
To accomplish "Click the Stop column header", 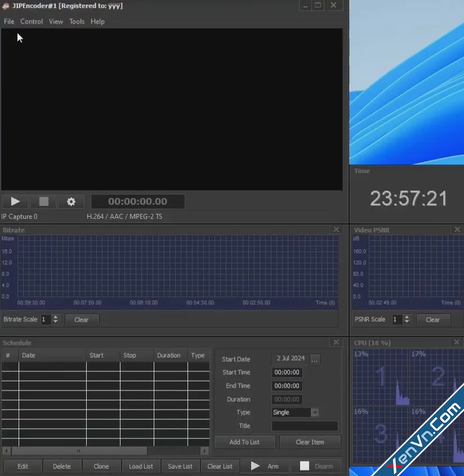I will tap(137, 355).
